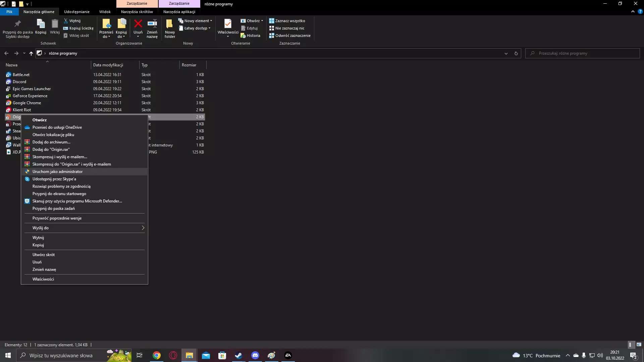Switch to the Widok ribbon tab
644x362 pixels.
point(105,12)
